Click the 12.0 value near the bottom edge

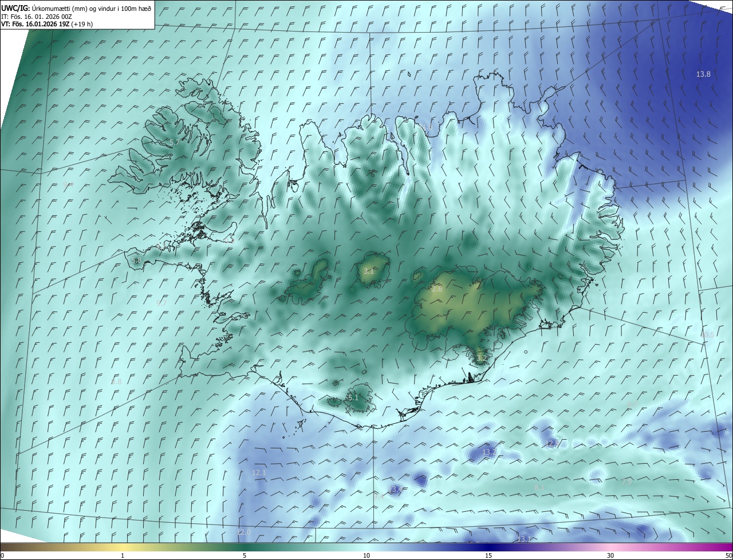tap(244, 532)
